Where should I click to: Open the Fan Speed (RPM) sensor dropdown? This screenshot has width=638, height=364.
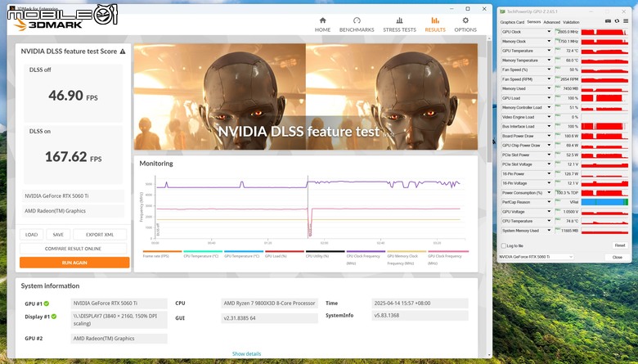(x=549, y=79)
